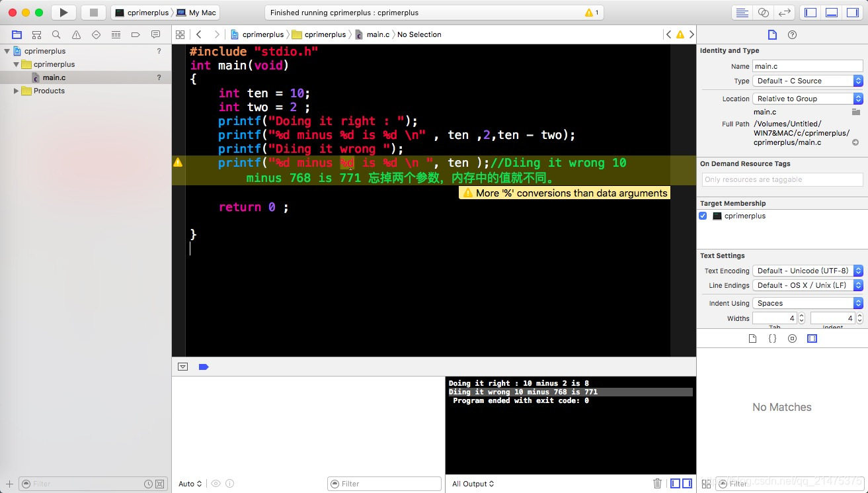Click the warning count in activity bar
Screen dimensions: 868x493
tap(592, 13)
